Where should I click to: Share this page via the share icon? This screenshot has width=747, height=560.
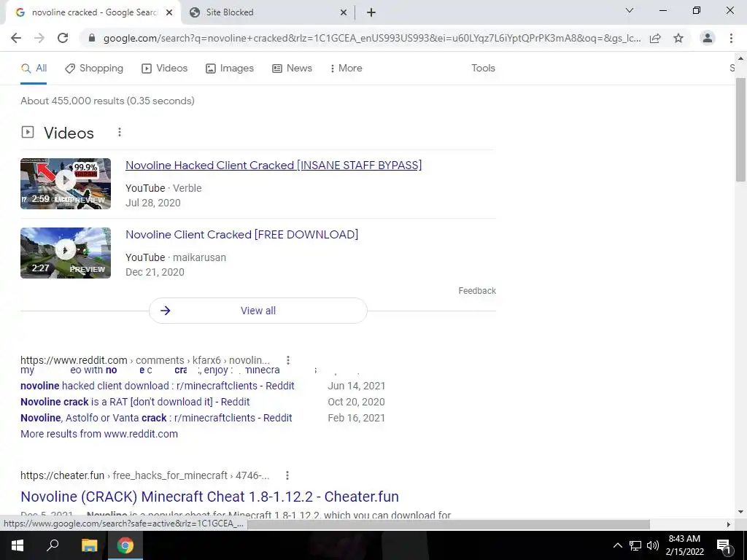[x=655, y=38]
